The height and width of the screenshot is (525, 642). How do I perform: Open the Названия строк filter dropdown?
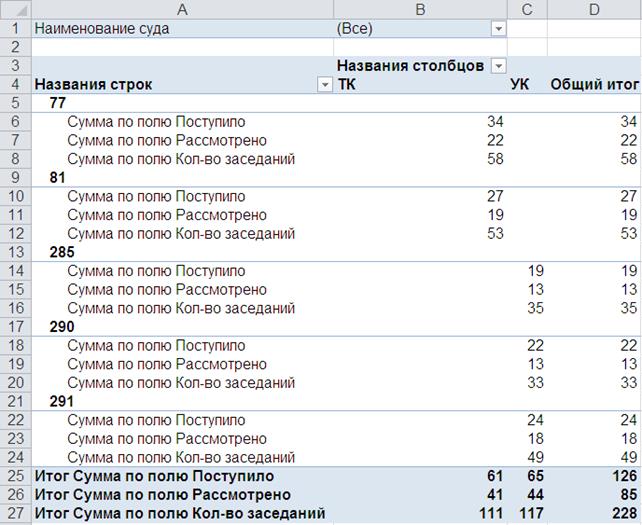pos(325,84)
